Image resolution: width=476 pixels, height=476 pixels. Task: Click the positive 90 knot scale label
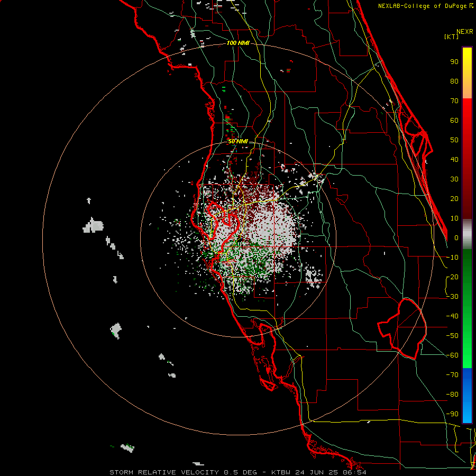tap(454, 62)
